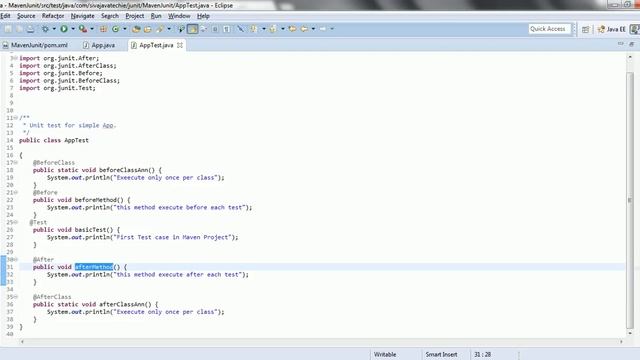Navigate Back with the yellow arrow

point(304,29)
